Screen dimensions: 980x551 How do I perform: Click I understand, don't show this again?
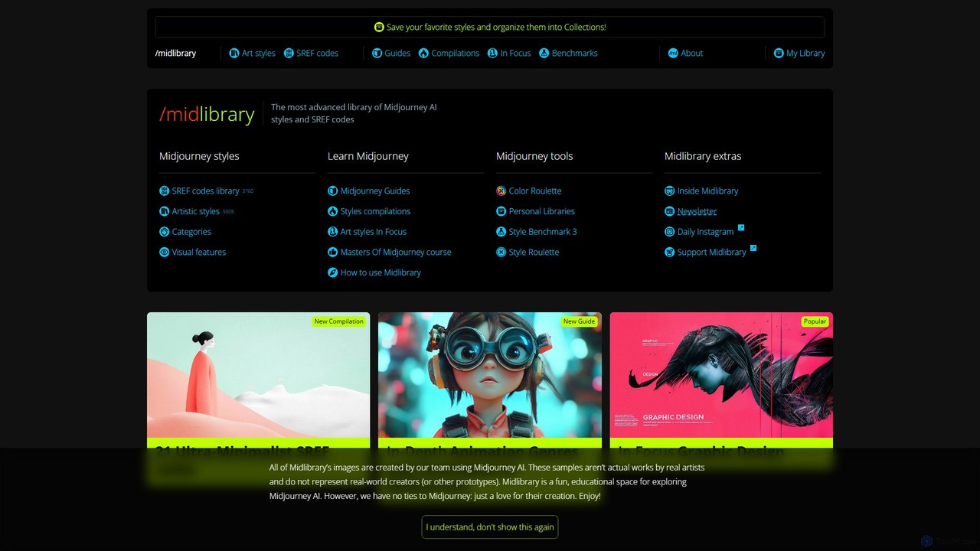pyautogui.click(x=490, y=527)
